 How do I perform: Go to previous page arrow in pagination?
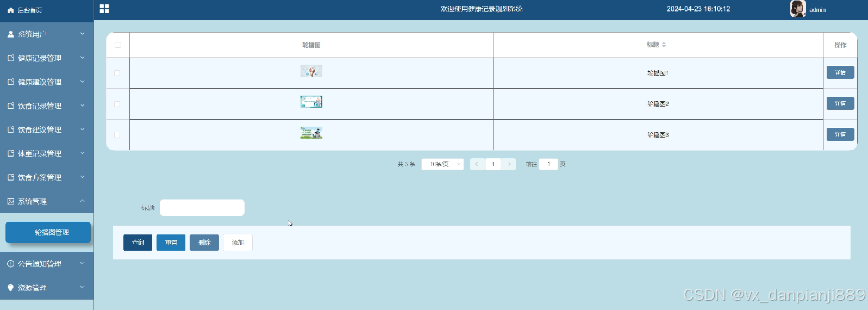477,164
